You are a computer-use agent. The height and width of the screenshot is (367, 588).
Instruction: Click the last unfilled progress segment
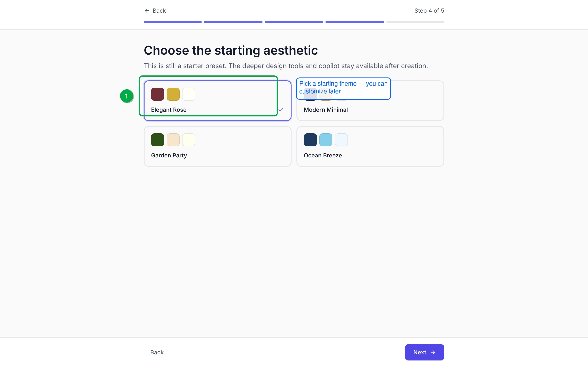(x=415, y=22)
